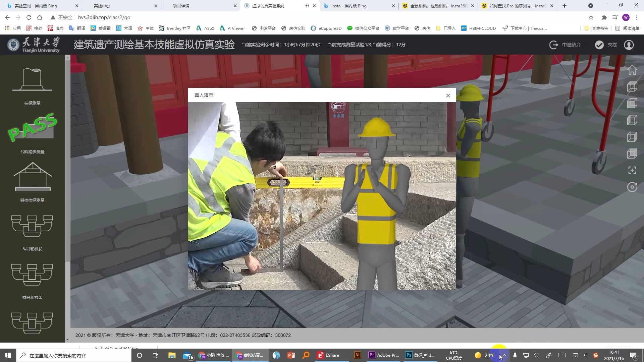Click the topmost cube view icon
Image resolution: width=644 pixels, height=362 pixels.
coord(632,87)
